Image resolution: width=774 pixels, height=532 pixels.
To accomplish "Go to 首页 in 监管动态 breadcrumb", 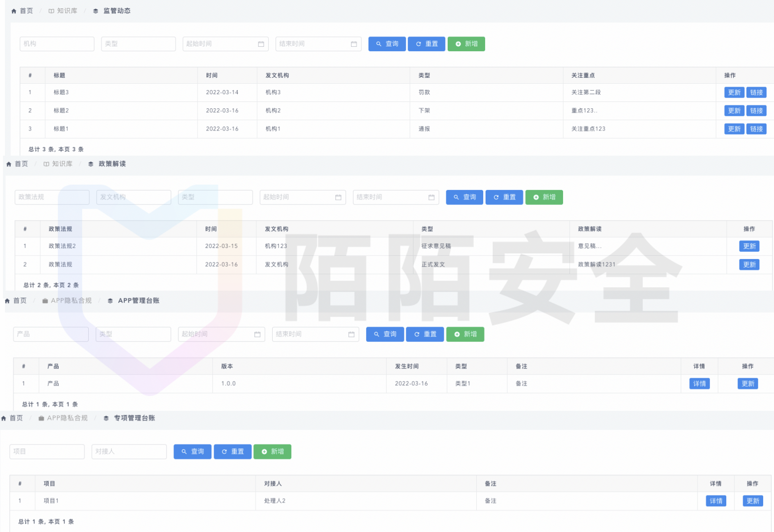I will [x=27, y=11].
